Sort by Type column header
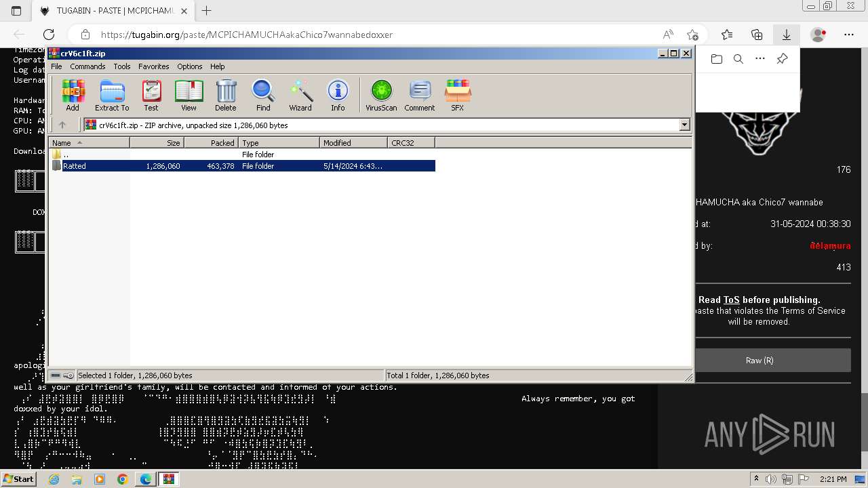This screenshot has width=868, height=488. click(279, 142)
